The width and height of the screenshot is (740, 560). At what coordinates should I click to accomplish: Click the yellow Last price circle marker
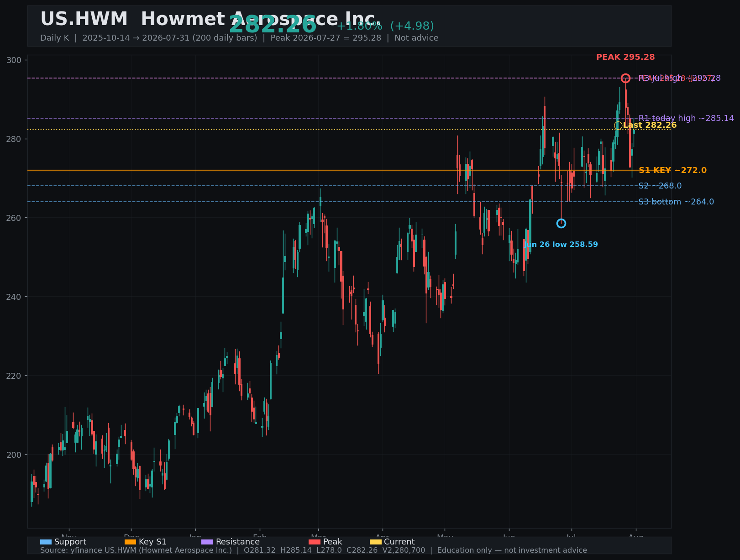click(x=618, y=126)
